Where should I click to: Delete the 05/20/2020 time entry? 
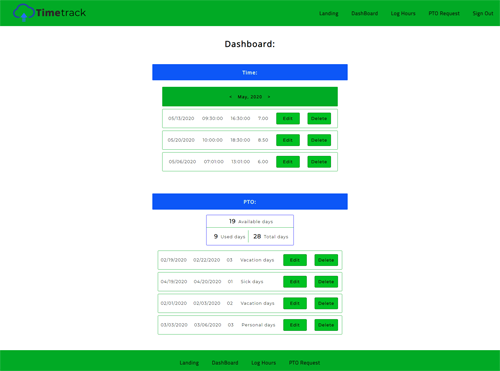point(319,140)
